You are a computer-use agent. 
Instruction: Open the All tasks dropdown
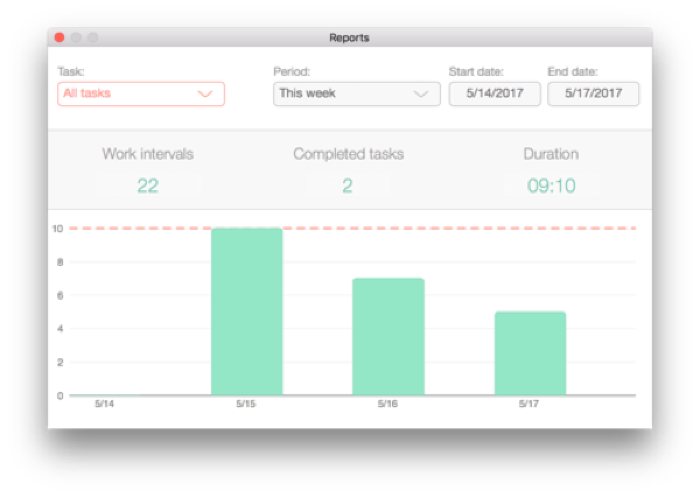click(141, 94)
